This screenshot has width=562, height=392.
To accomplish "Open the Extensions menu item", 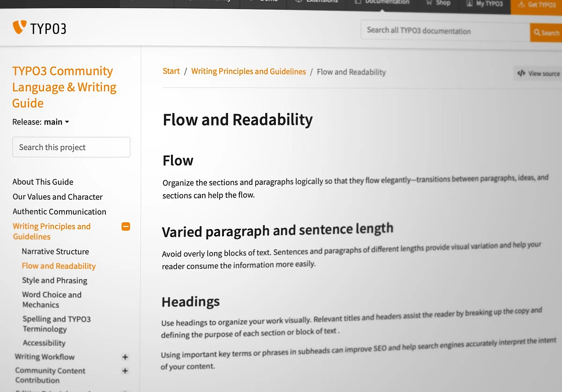I will (x=317, y=2).
